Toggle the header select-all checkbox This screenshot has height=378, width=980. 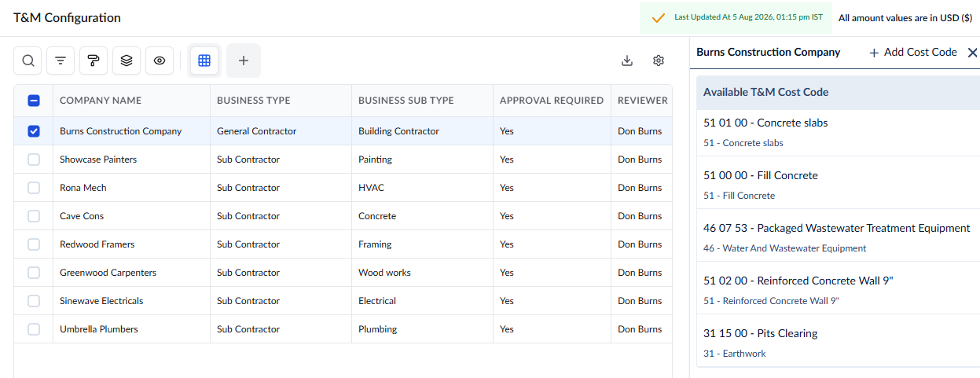(34, 100)
